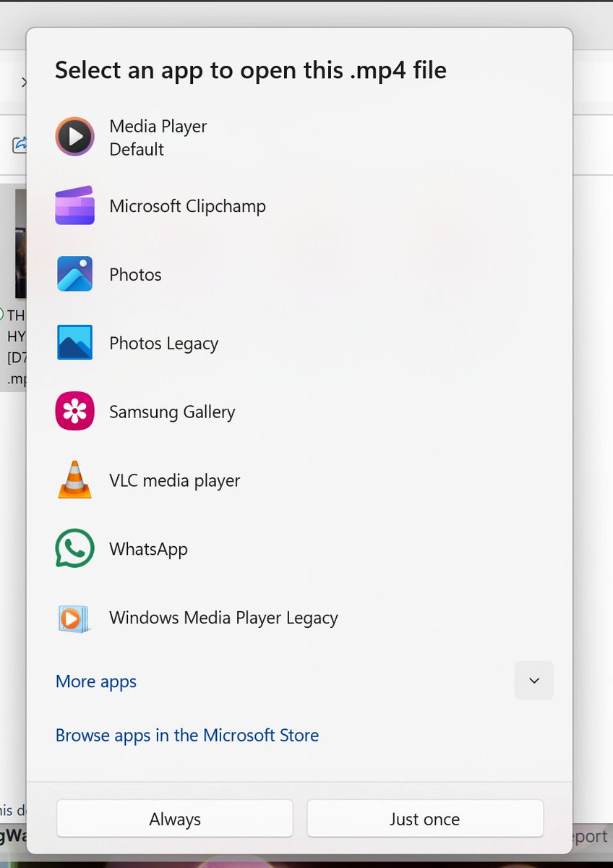This screenshot has width=613, height=868.
Task: Click Windows Media Player Legacy label
Action: (223, 618)
